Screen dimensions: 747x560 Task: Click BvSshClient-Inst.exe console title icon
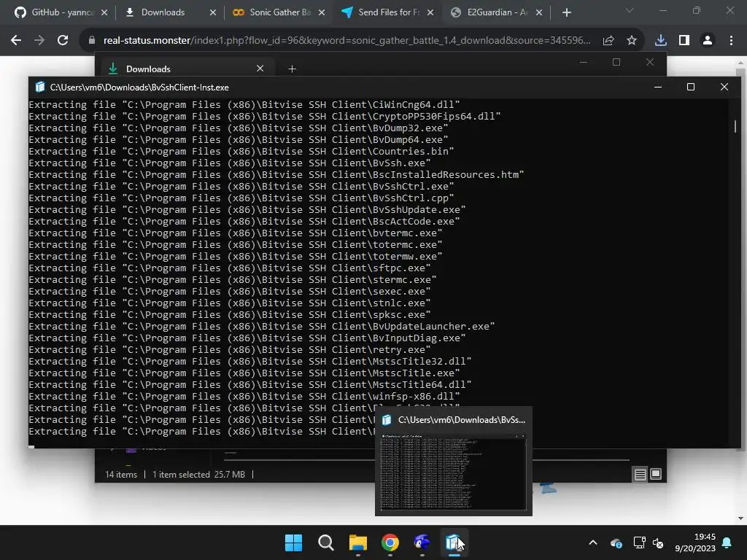point(40,87)
